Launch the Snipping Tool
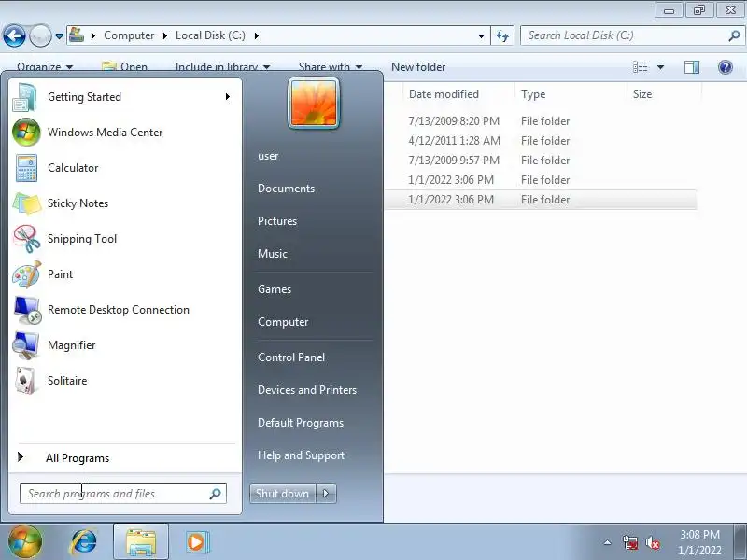 coord(125,239)
